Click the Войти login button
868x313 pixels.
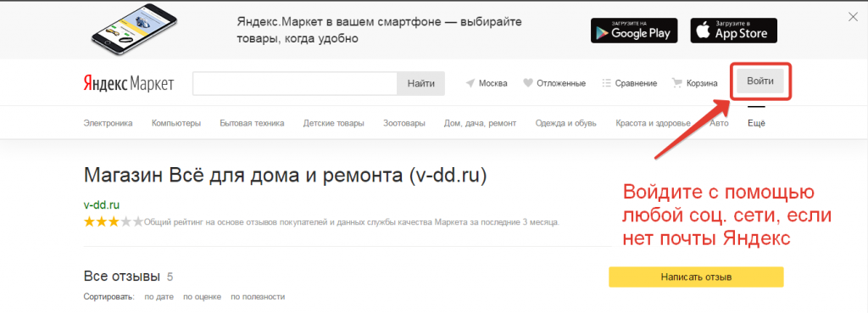click(760, 81)
